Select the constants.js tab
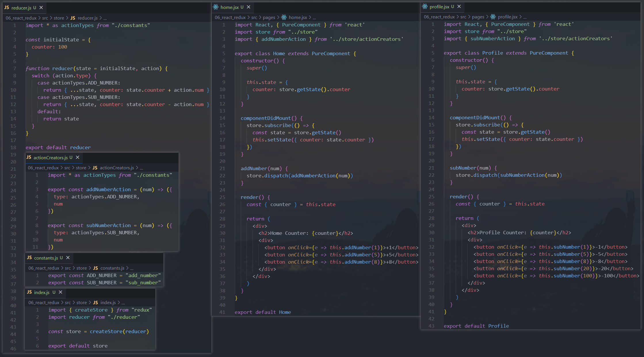Viewport: 644px width, 357px height. coord(49,258)
